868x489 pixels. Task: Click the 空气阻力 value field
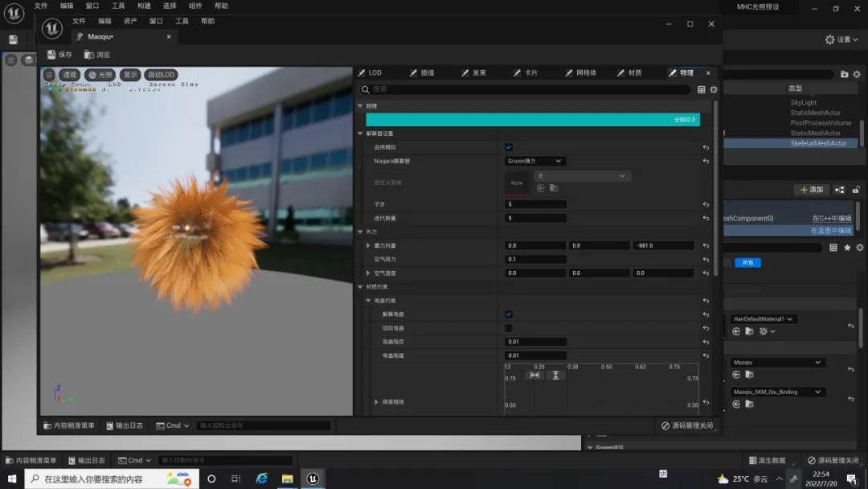click(x=535, y=259)
